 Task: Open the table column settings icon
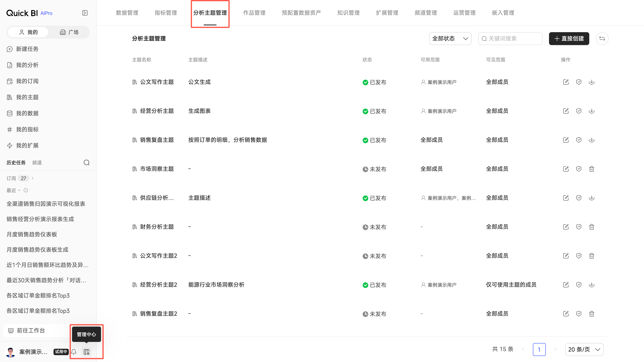click(602, 38)
